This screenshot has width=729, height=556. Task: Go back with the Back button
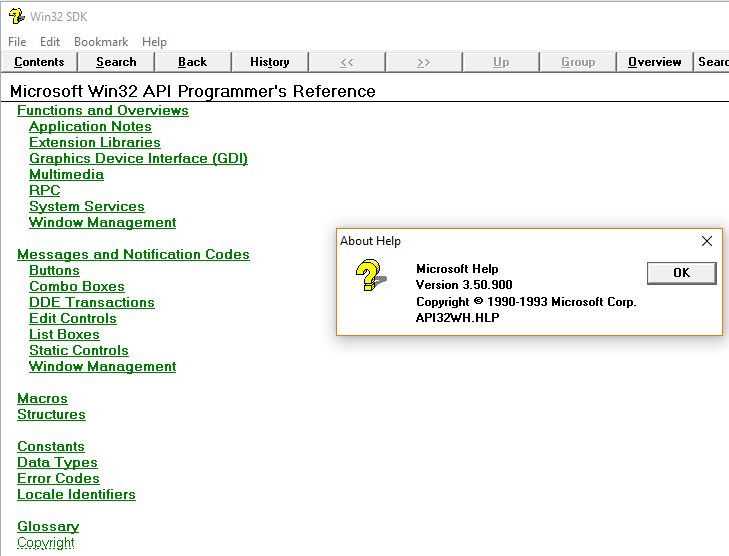pyautogui.click(x=192, y=62)
